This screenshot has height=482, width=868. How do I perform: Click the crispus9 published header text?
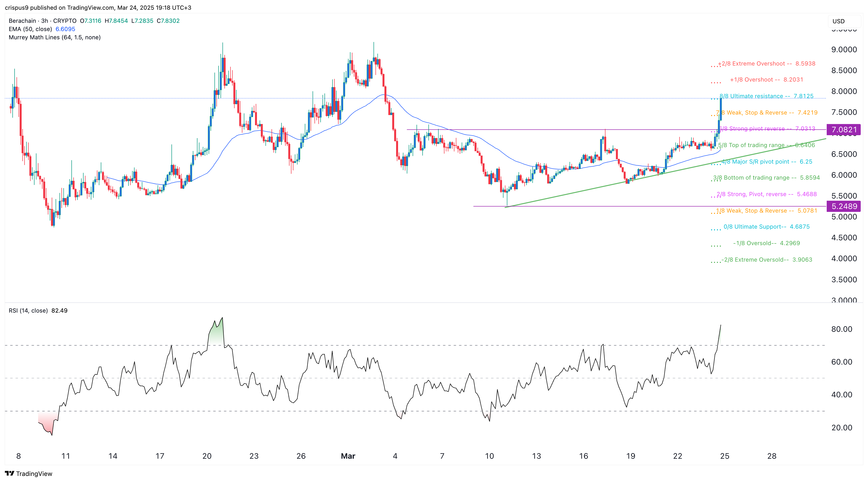pyautogui.click(x=98, y=8)
